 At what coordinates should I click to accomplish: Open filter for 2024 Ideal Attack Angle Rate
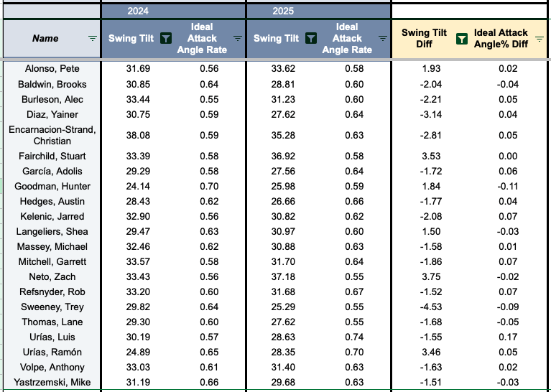click(x=238, y=38)
